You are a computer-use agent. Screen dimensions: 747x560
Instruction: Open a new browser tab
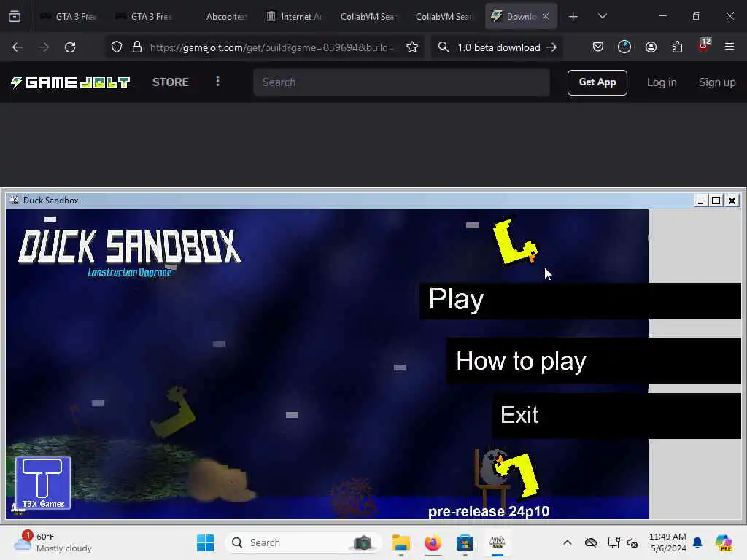click(573, 17)
